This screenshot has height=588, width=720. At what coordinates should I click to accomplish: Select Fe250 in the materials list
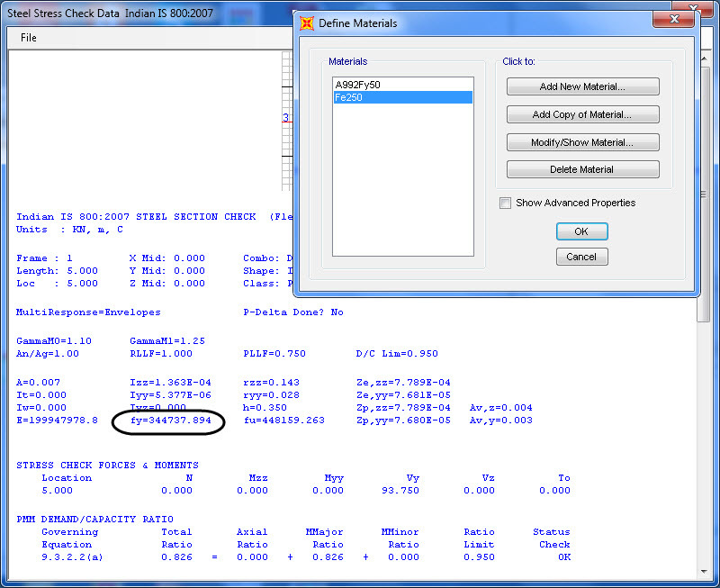402,97
